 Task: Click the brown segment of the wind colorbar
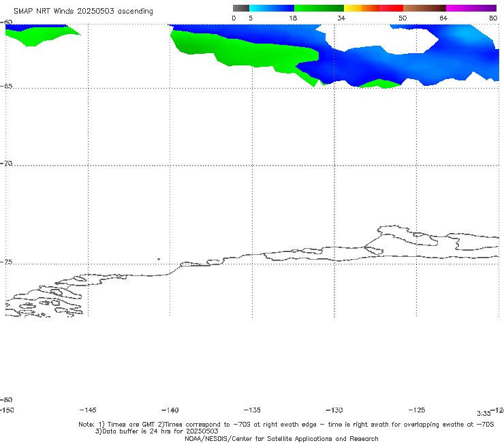pyautogui.click(x=424, y=8)
